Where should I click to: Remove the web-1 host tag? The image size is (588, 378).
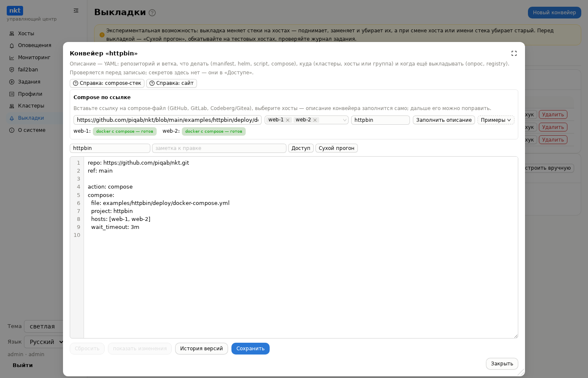coord(288,120)
